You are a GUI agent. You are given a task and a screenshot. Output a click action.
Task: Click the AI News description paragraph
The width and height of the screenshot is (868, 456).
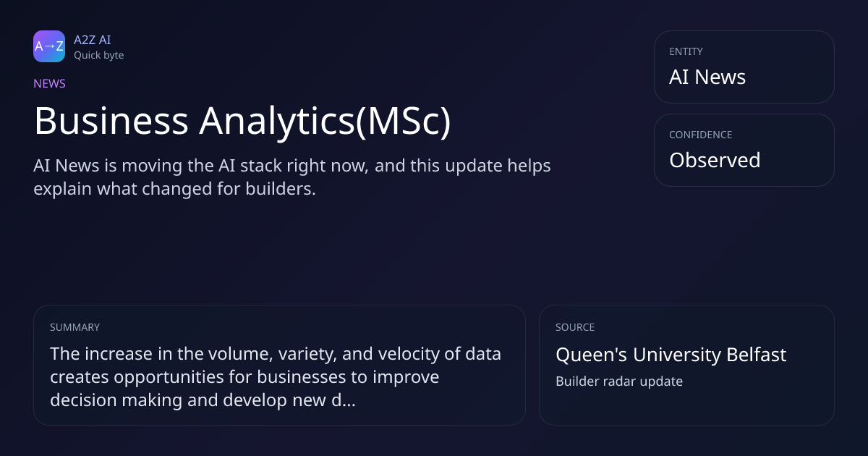(292, 177)
